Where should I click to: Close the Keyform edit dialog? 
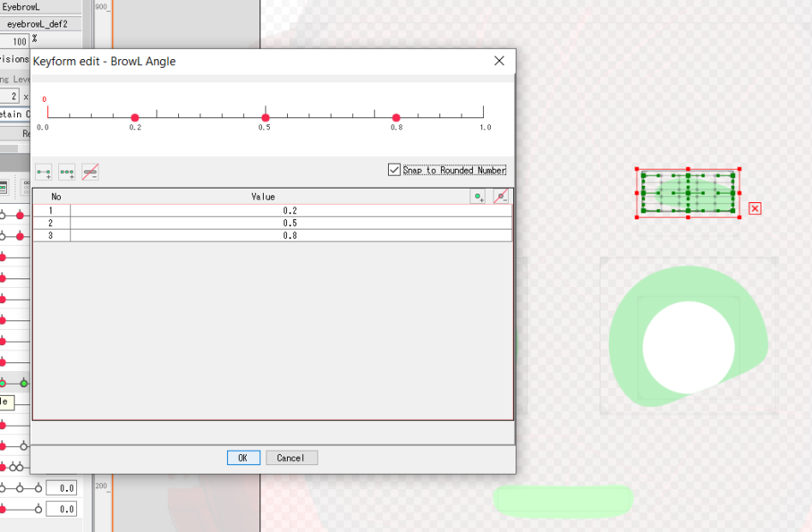499,61
